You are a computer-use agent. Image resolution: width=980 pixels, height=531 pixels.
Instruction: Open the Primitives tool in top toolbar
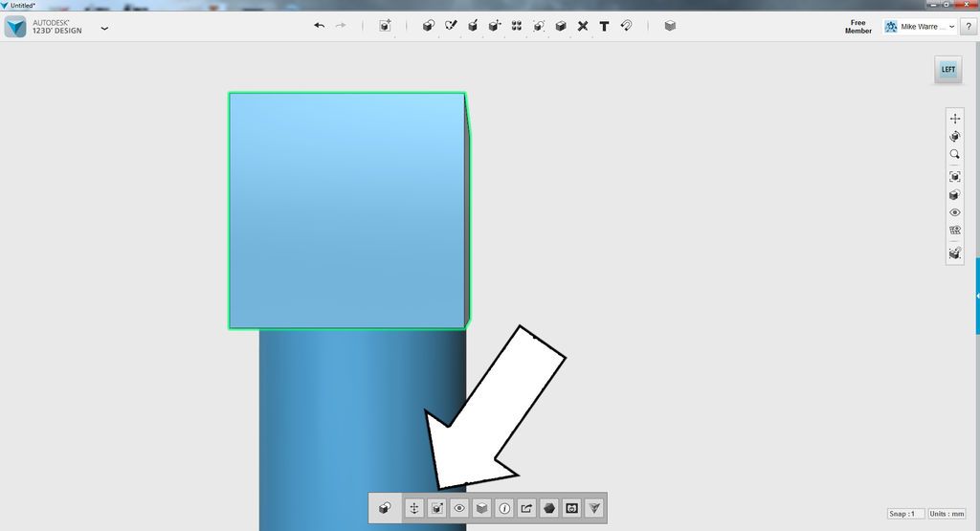[x=428, y=26]
